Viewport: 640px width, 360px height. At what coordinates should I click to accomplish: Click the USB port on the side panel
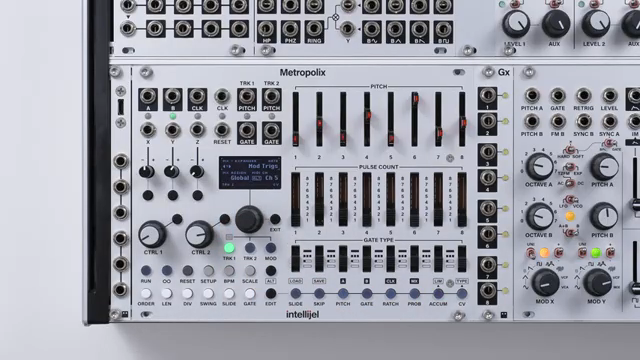(x=121, y=107)
